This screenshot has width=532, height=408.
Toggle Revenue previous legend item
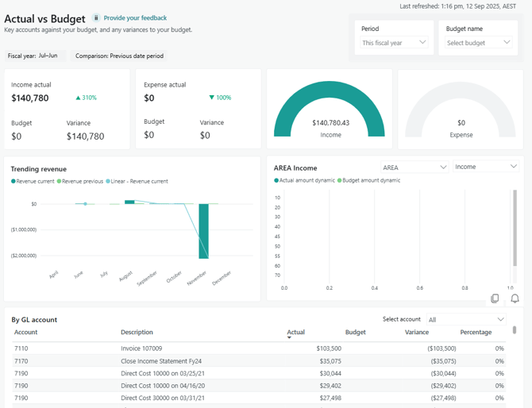(82, 182)
